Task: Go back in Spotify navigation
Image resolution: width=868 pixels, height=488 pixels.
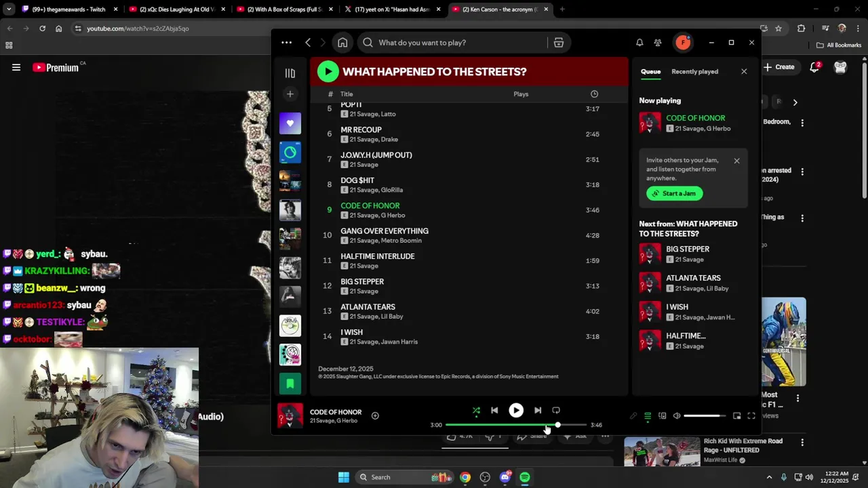Action: coord(308,43)
